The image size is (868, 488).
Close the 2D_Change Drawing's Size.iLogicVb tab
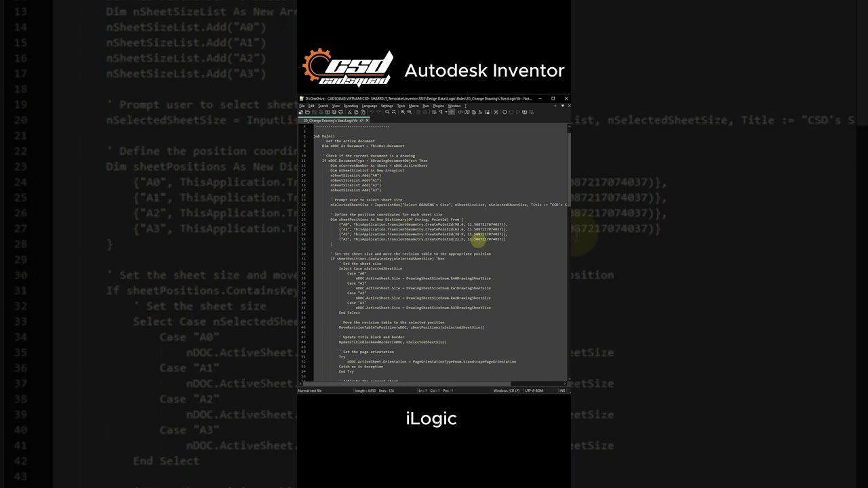click(x=367, y=120)
